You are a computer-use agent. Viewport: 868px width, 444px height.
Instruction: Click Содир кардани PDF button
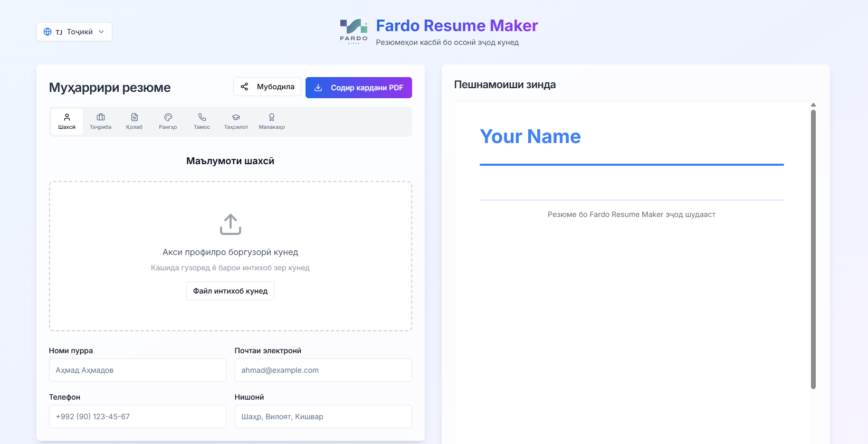pos(359,88)
